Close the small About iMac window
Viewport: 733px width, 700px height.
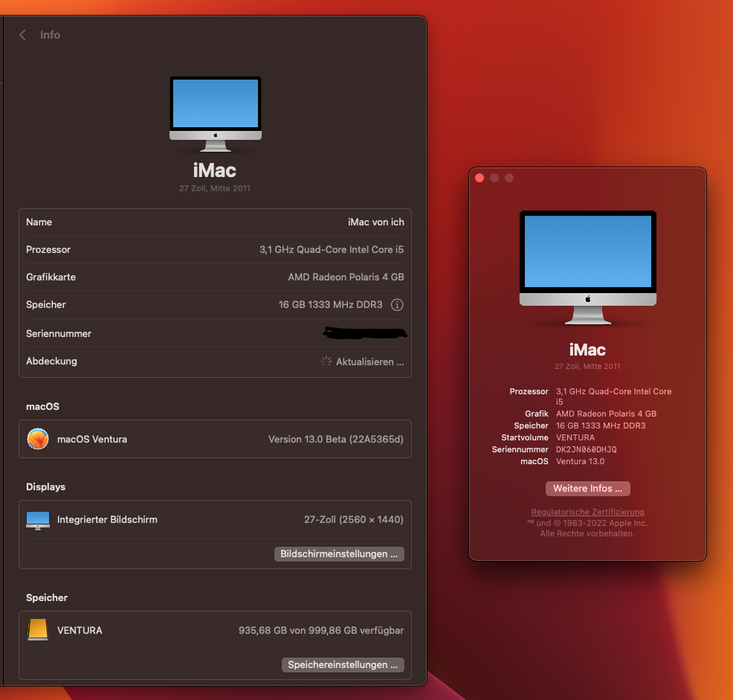click(479, 178)
